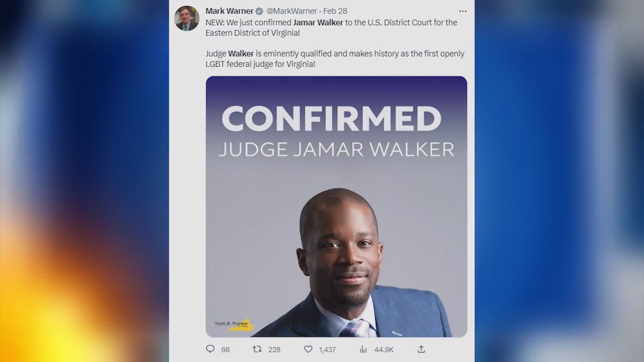Click the reply speech bubble icon
644x362 pixels.
click(x=210, y=349)
